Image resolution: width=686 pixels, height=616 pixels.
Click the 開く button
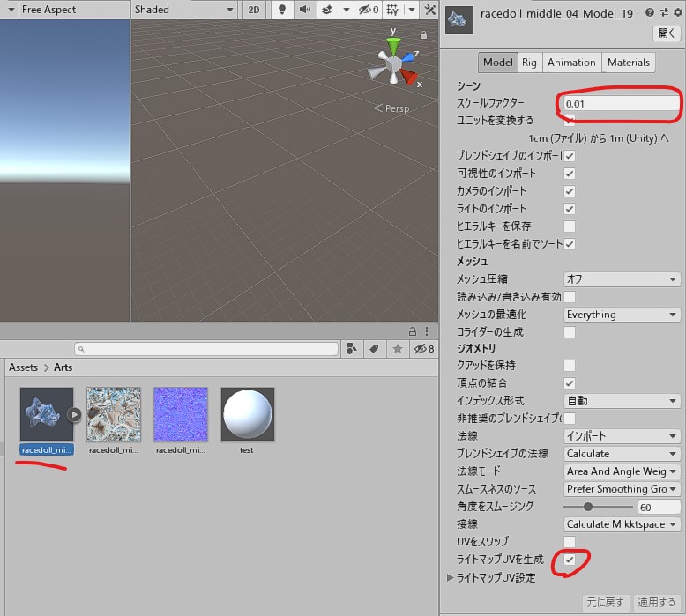click(667, 33)
